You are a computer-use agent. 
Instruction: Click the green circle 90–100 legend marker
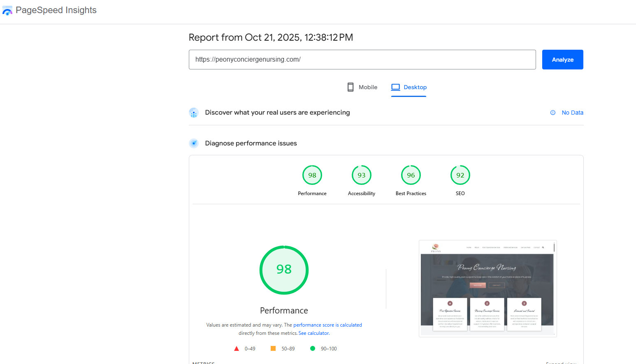pyautogui.click(x=313, y=348)
